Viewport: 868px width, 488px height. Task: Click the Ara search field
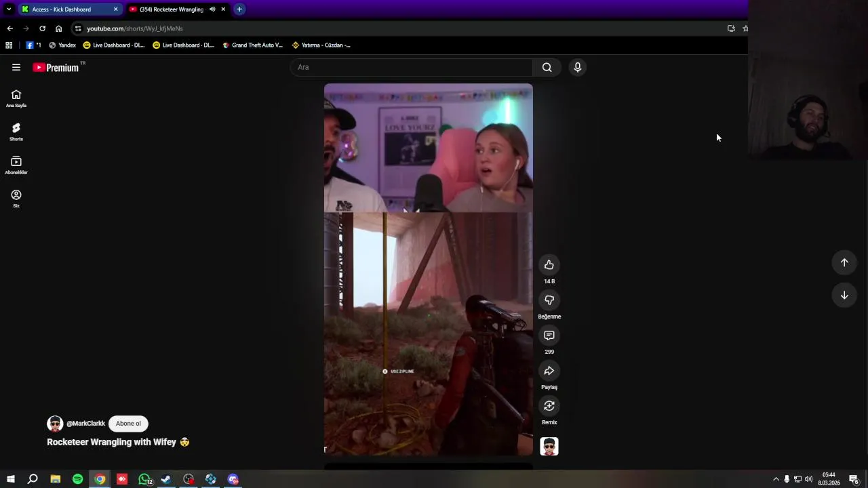pos(412,67)
